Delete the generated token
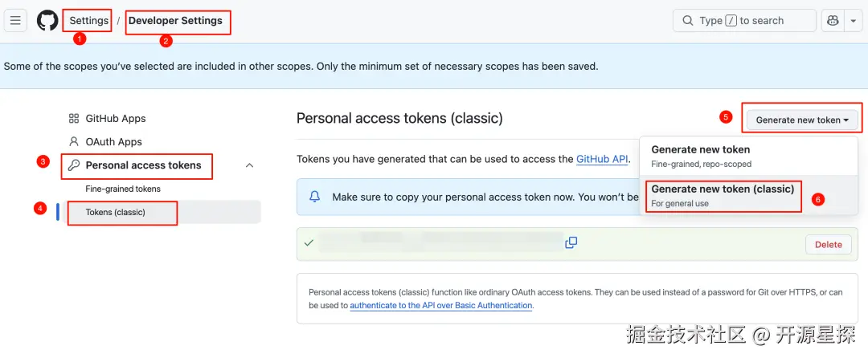Screen dimensions: 868x358 (x=828, y=245)
